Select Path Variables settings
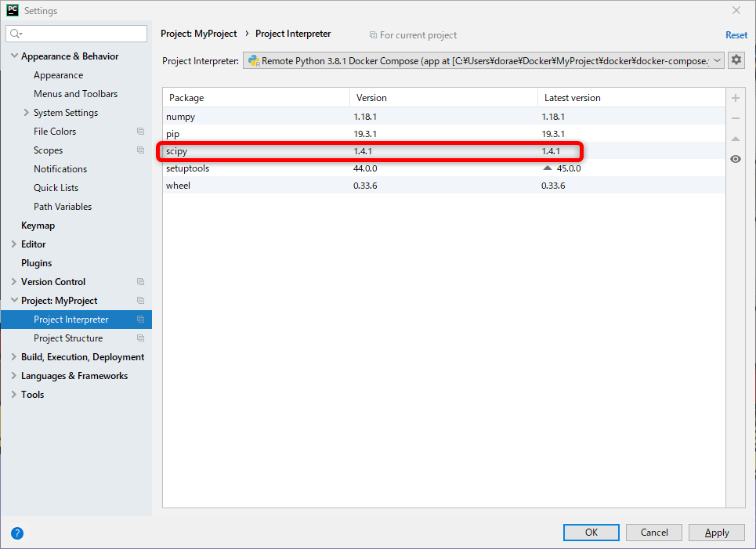Viewport: 756px width, 549px height. tap(63, 207)
